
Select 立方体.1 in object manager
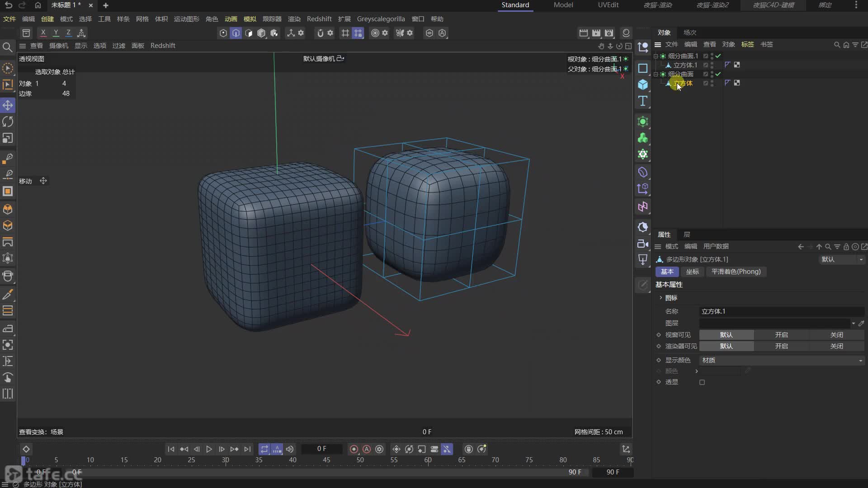(x=685, y=65)
